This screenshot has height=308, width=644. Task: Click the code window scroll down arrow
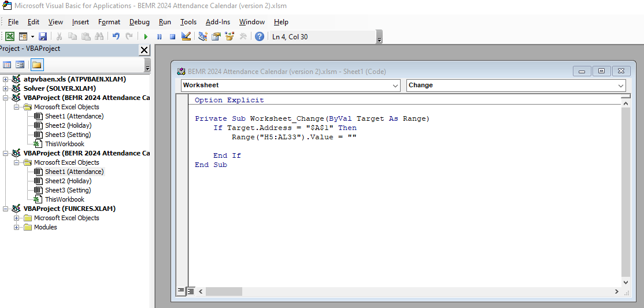pyautogui.click(x=626, y=282)
